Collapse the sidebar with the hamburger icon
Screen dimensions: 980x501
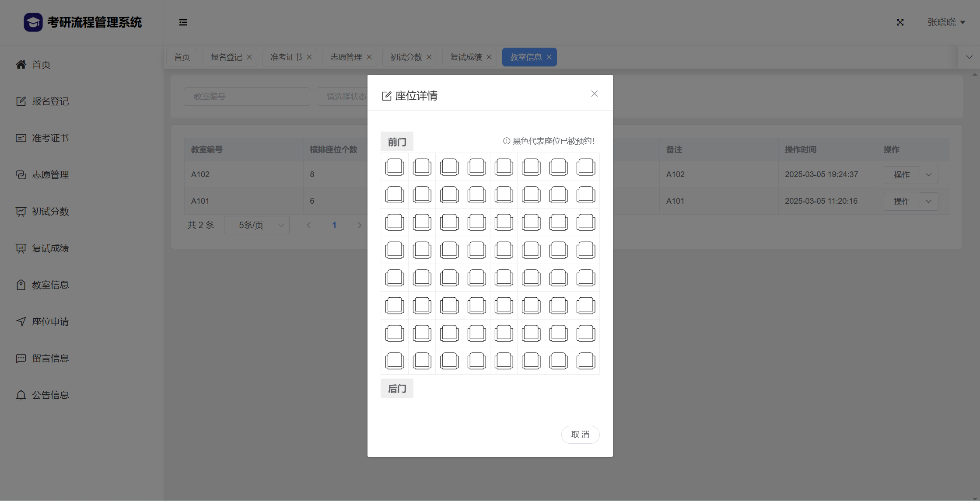click(183, 22)
